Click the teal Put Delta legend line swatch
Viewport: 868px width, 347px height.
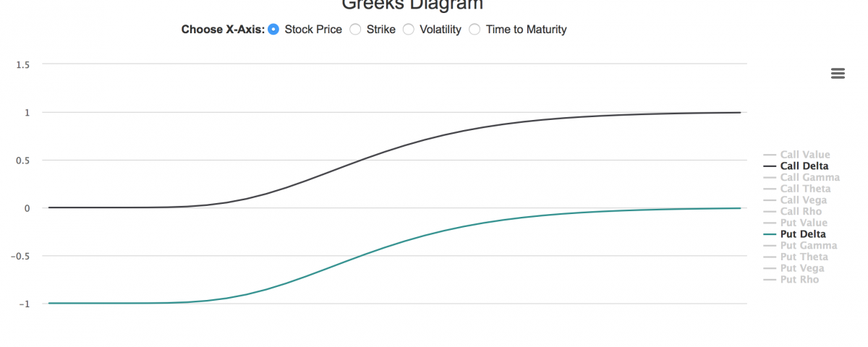tap(770, 234)
